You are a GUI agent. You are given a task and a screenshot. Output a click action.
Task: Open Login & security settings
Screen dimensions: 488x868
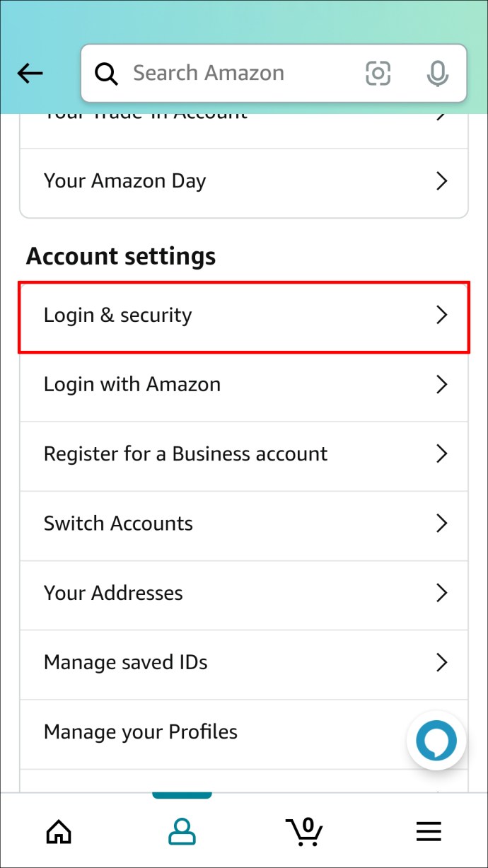point(244,316)
